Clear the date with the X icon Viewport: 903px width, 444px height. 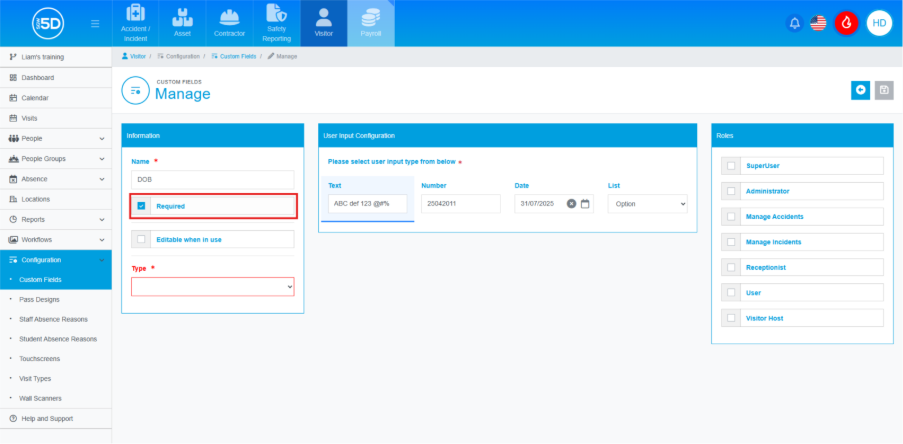[571, 203]
